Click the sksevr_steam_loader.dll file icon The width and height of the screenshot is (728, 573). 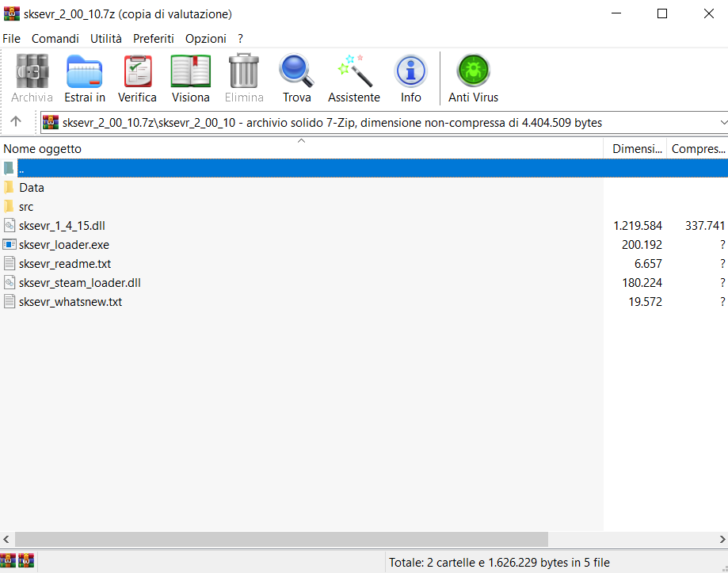(10, 282)
